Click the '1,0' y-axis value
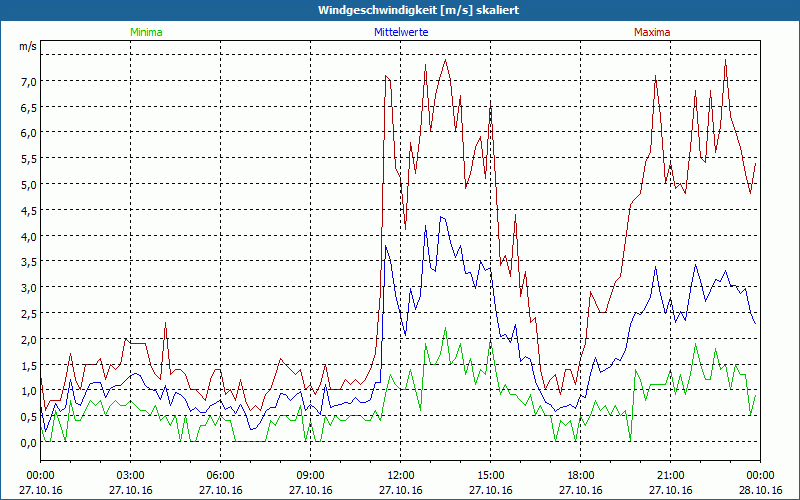The width and height of the screenshot is (800, 500). coord(28,391)
